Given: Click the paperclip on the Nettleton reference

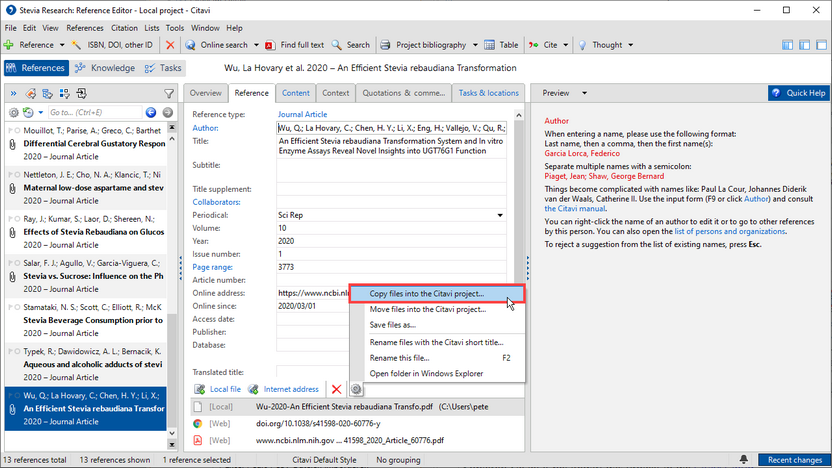Looking at the screenshot, I should (x=13, y=188).
